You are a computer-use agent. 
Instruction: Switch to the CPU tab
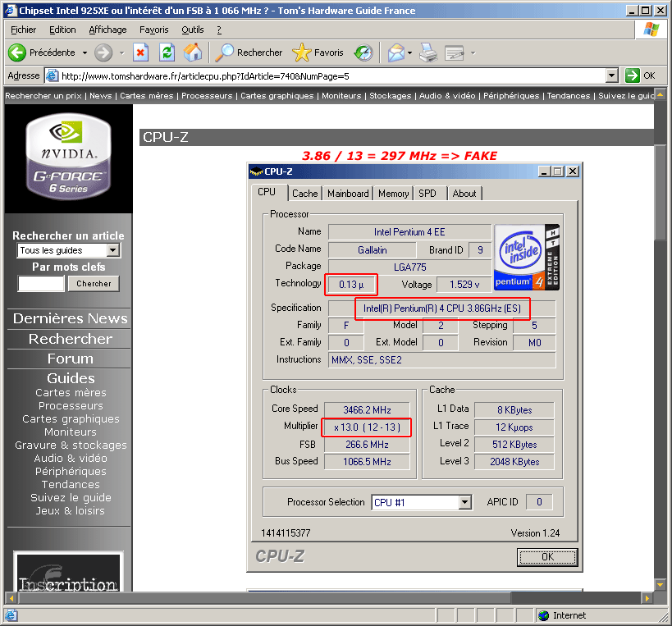point(267,192)
